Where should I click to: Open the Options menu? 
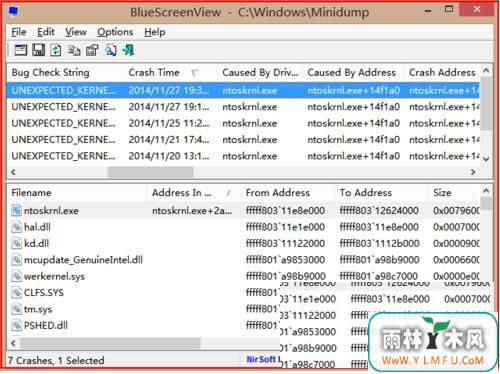[x=115, y=32]
